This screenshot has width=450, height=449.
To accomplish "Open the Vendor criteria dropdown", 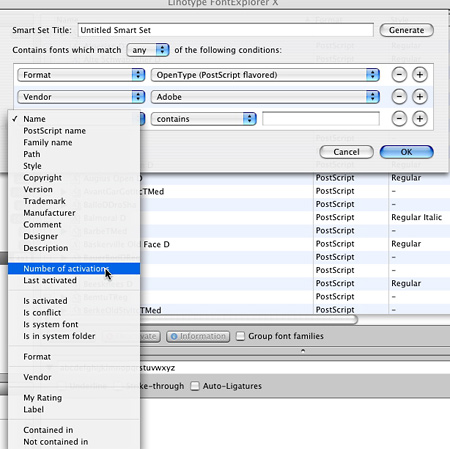I will coord(81,97).
